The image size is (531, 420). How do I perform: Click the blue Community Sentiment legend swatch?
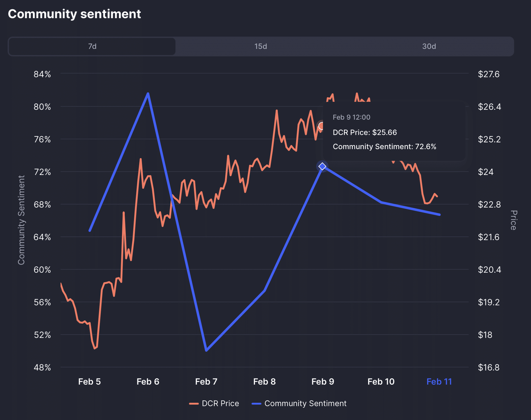(x=256, y=404)
